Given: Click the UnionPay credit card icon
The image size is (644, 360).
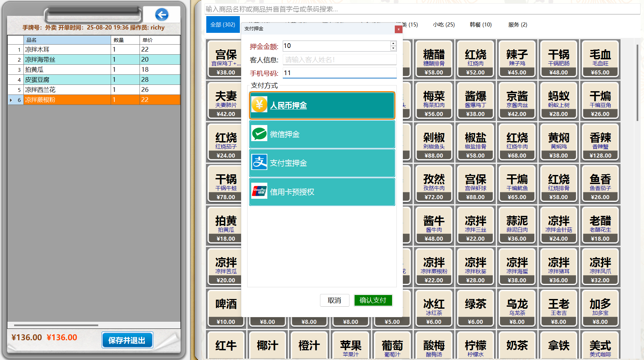Looking at the screenshot, I should click(259, 191).
